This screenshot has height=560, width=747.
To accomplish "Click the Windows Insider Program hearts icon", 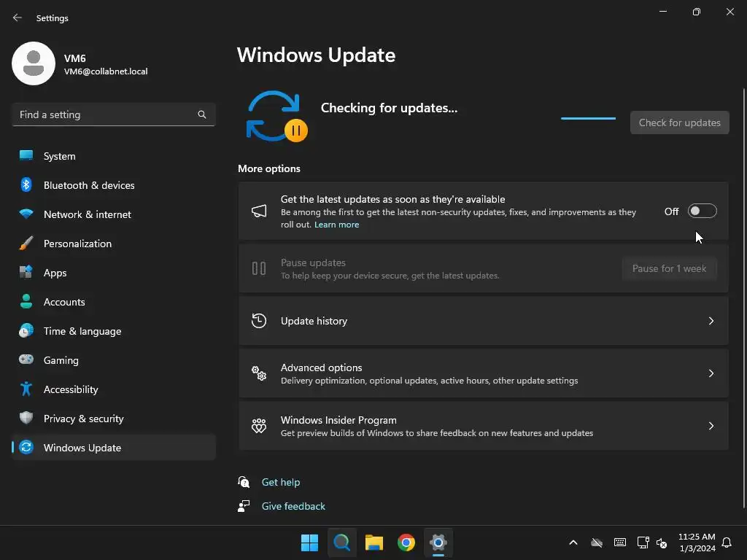I will [x=259, y=426].
